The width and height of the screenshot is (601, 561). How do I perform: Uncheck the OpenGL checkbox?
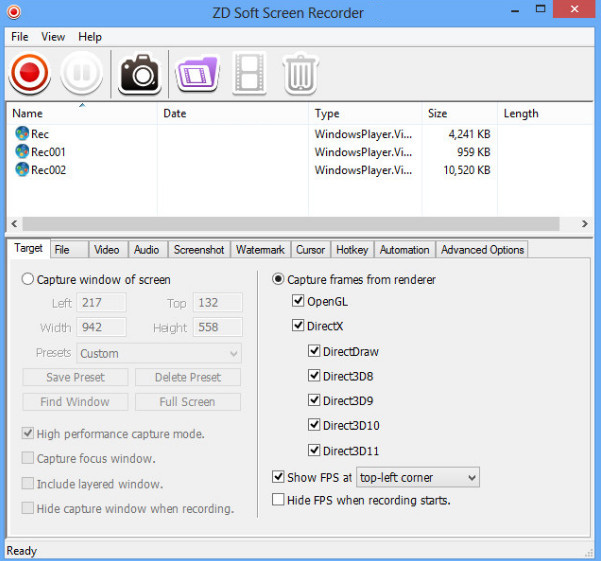pyautogui.click(x=298, y=300)
